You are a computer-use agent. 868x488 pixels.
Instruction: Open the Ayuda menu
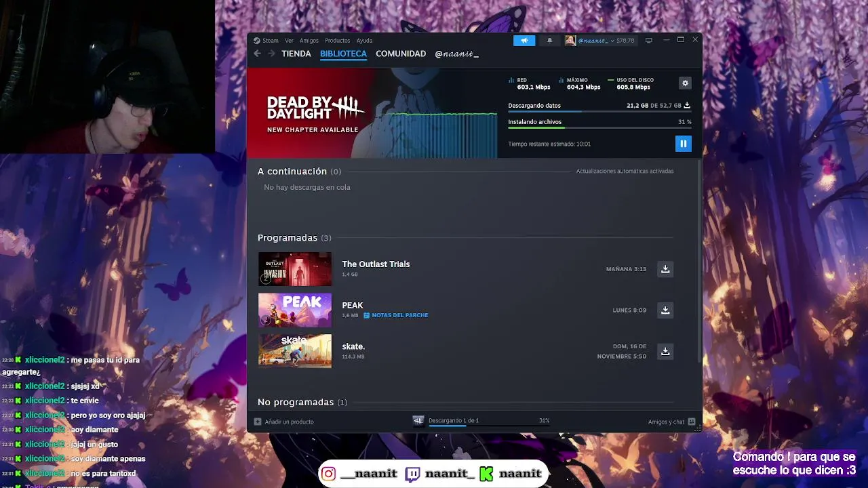click(x=364, y=41)
